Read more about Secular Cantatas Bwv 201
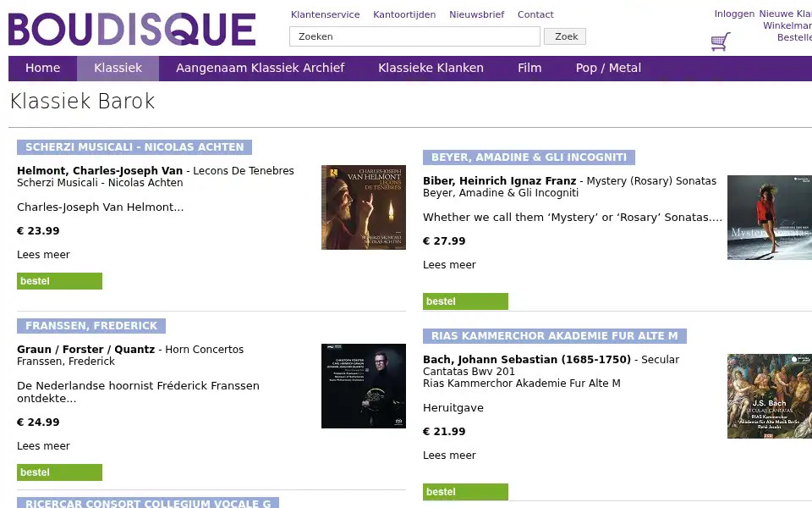The height and width of the screenshot is (508, 812). (449, 456)
